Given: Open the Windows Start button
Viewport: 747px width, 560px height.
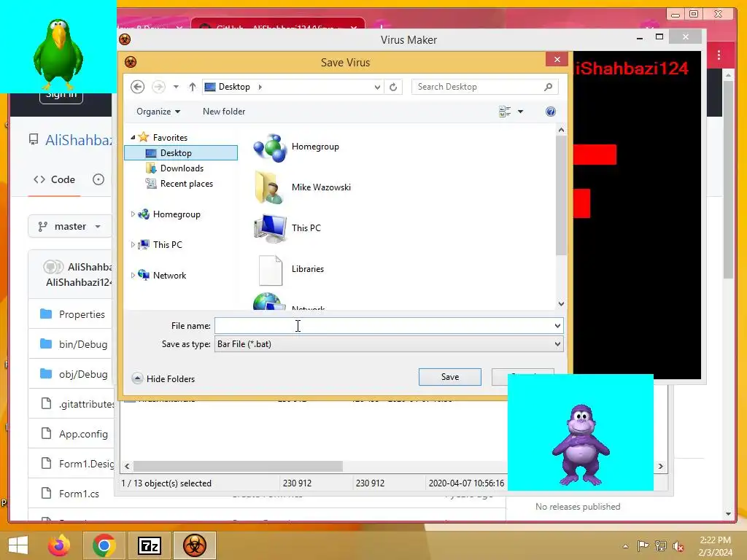Looking at the screenshot, I should tap(18, 545).
